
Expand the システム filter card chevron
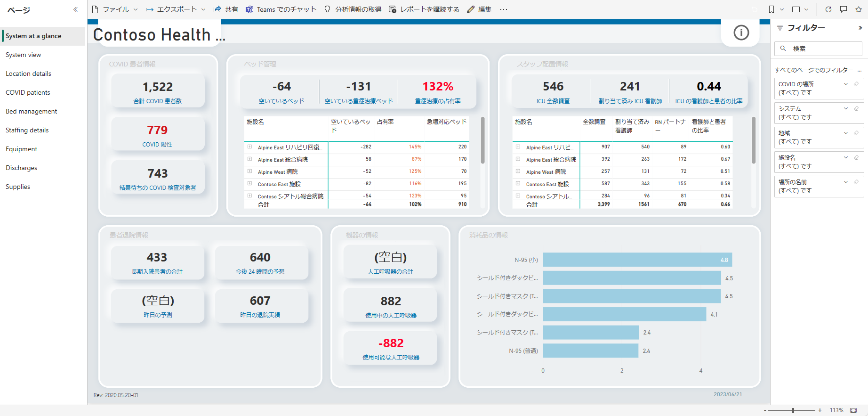[846, 108]
